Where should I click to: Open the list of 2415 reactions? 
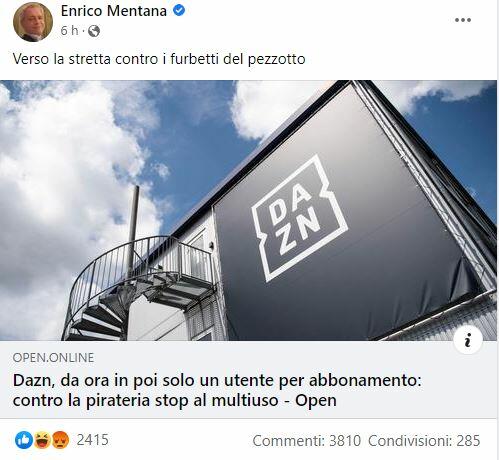tap(93, 440)
